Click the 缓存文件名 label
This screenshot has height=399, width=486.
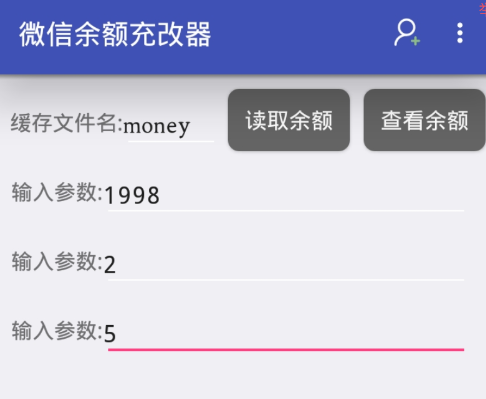[67, 123]
